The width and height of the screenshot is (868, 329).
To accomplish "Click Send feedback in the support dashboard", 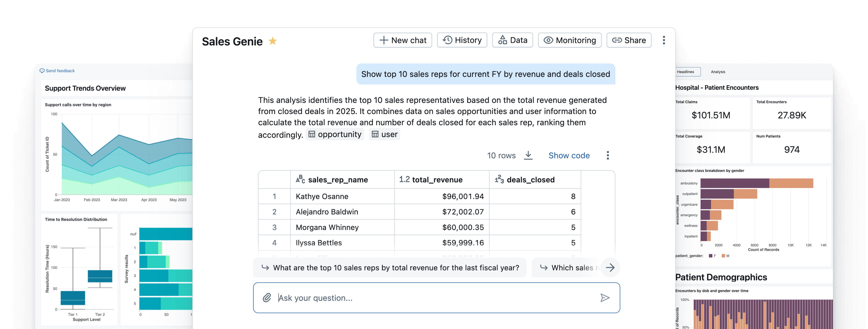I will pos(57,71).
